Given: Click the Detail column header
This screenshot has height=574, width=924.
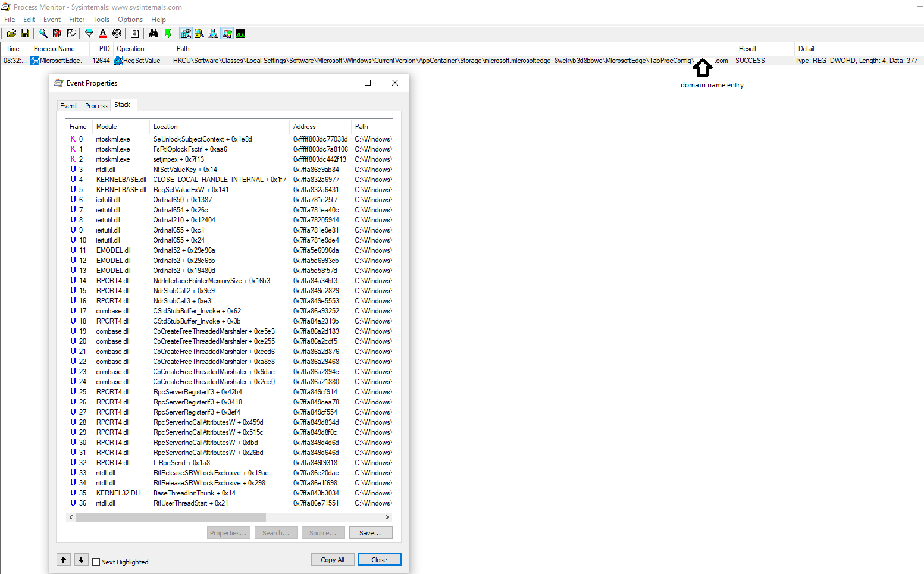Looking at the screenshot, I should point(859,49).
